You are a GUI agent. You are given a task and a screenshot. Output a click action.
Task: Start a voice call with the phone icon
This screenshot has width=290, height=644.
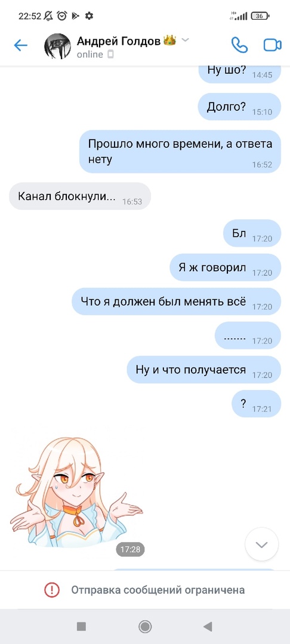pyautogui.click(x=239, y=45)
